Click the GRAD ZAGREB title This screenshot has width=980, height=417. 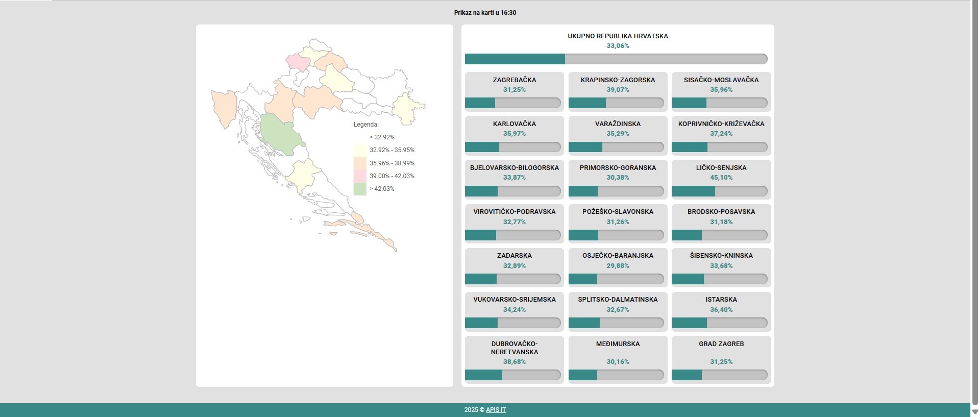pos(721,344)
